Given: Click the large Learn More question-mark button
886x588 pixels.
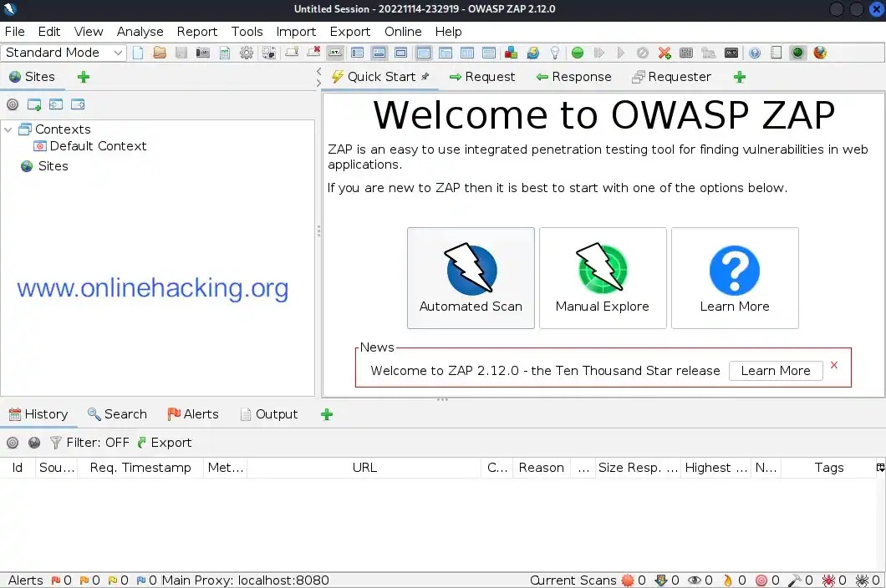Looking at the screenshot, I should [736, 278].
